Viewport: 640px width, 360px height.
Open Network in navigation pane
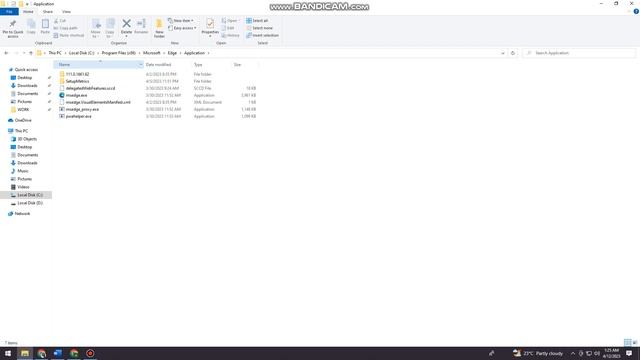22,214
